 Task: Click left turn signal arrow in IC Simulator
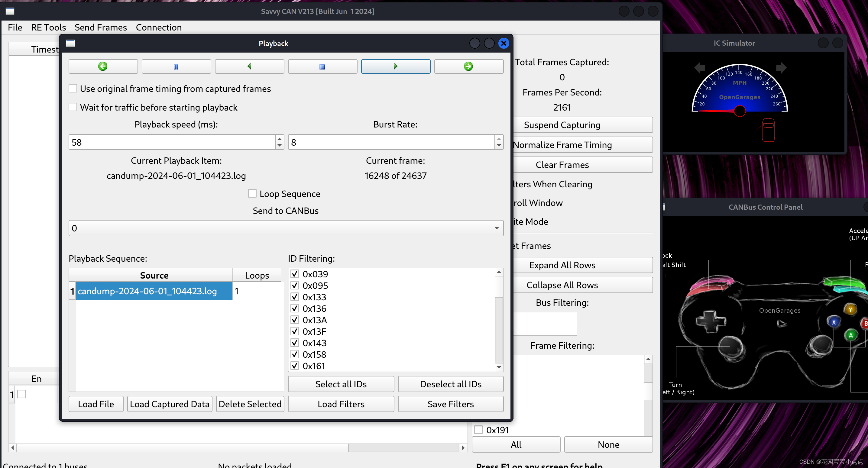pyautogui.click(x=700, y=68)
